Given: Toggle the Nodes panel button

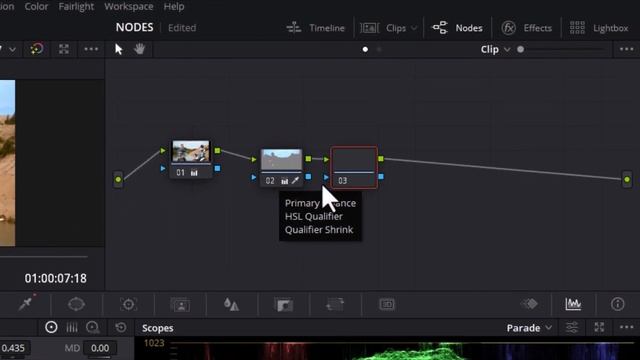Looking at the screenshot, I should pos(457,28).
